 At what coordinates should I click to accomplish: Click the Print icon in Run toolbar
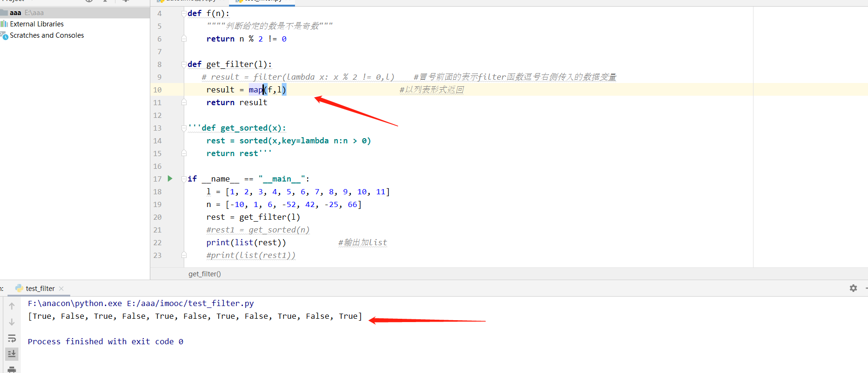(x=12, y=369)
